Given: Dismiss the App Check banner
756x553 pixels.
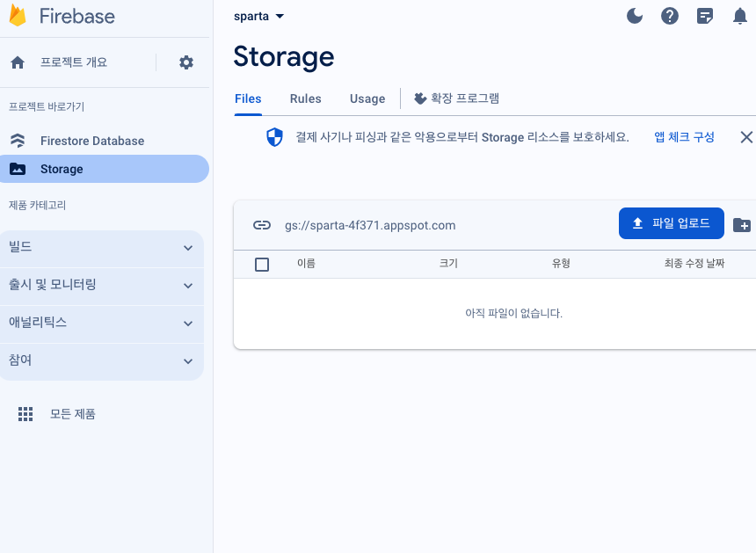Looking at the screenshot, I should [746, 137].
